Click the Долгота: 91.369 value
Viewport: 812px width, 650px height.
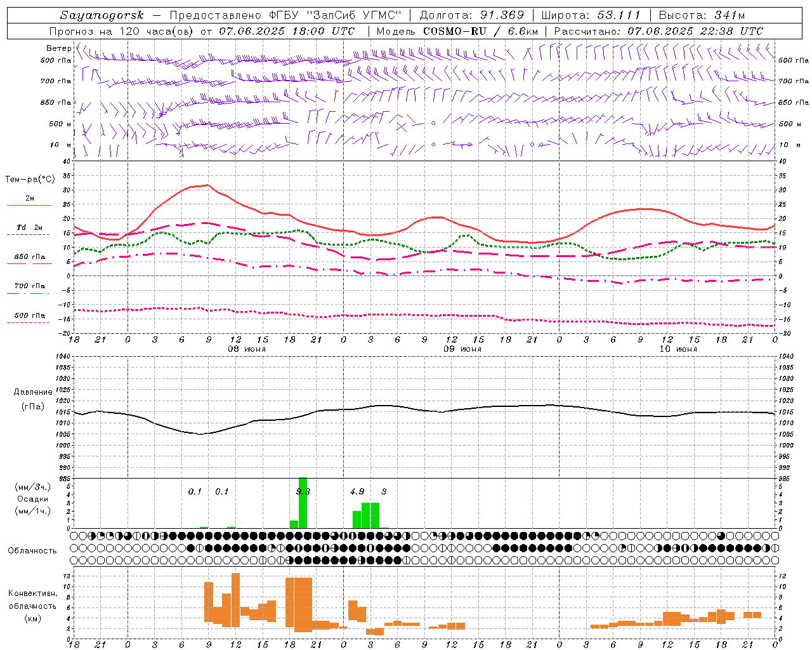coord(472,15)
